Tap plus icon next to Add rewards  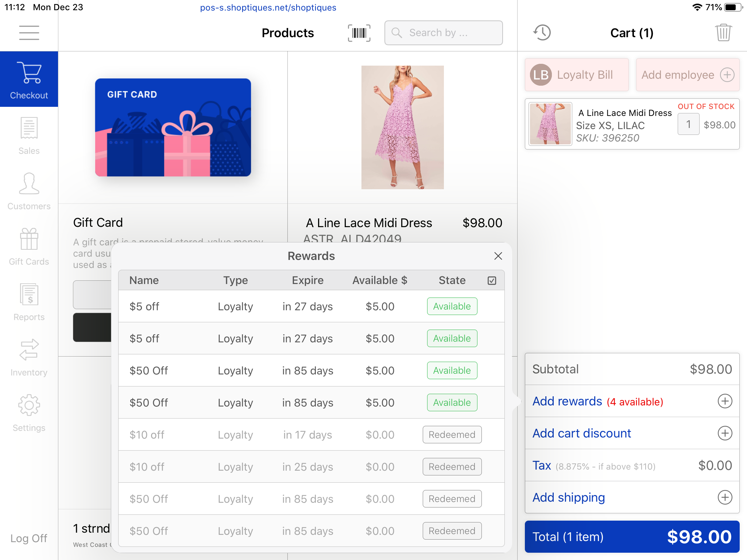point(725,401)
